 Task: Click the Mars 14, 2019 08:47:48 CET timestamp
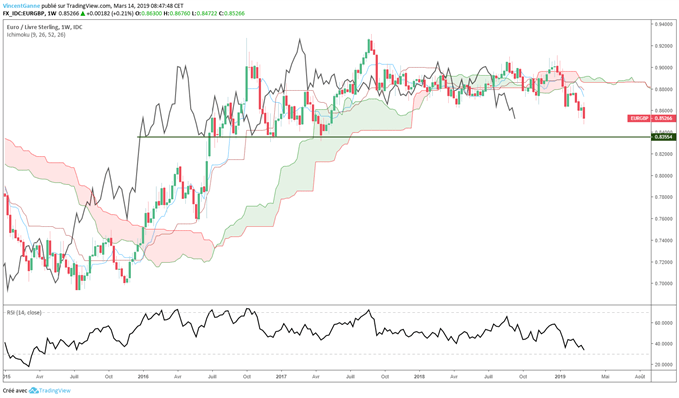[150, 6]
